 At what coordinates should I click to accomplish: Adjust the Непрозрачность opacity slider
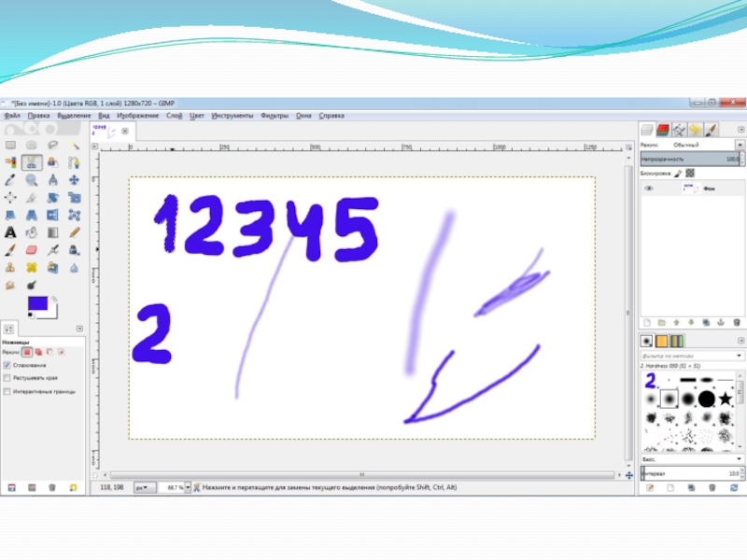click(690, 159)
